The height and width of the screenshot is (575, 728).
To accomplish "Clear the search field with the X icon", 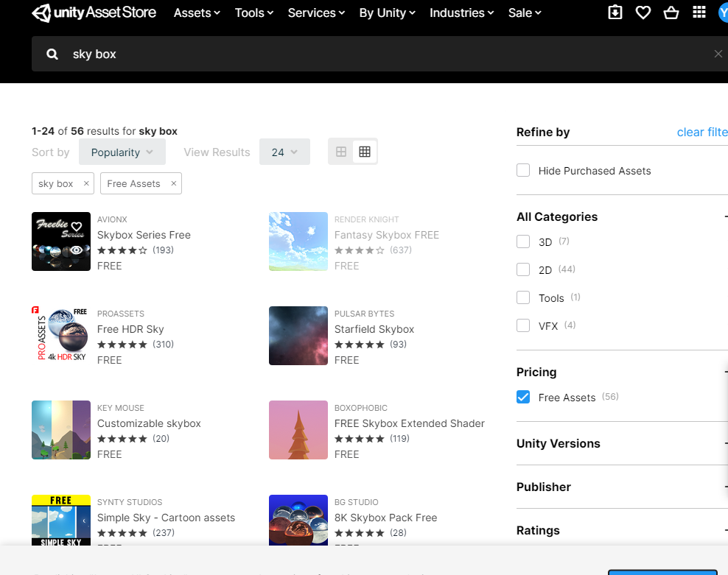I will click(x=718, y=54).
